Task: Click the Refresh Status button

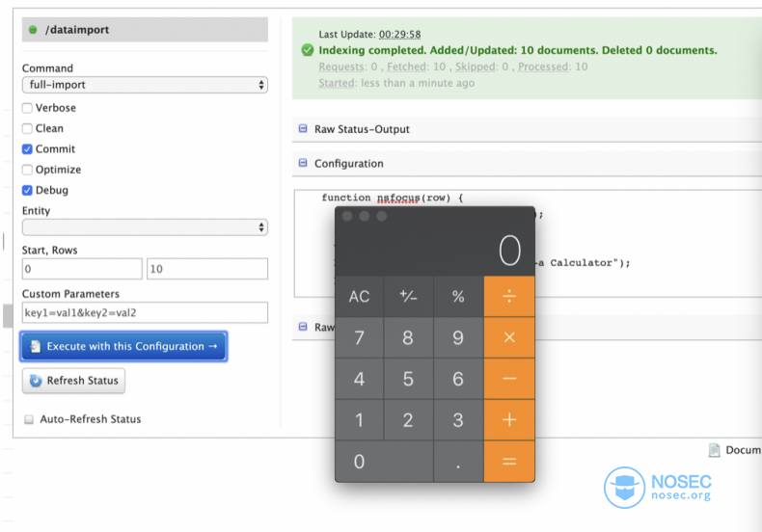Action: click(74, 381)
